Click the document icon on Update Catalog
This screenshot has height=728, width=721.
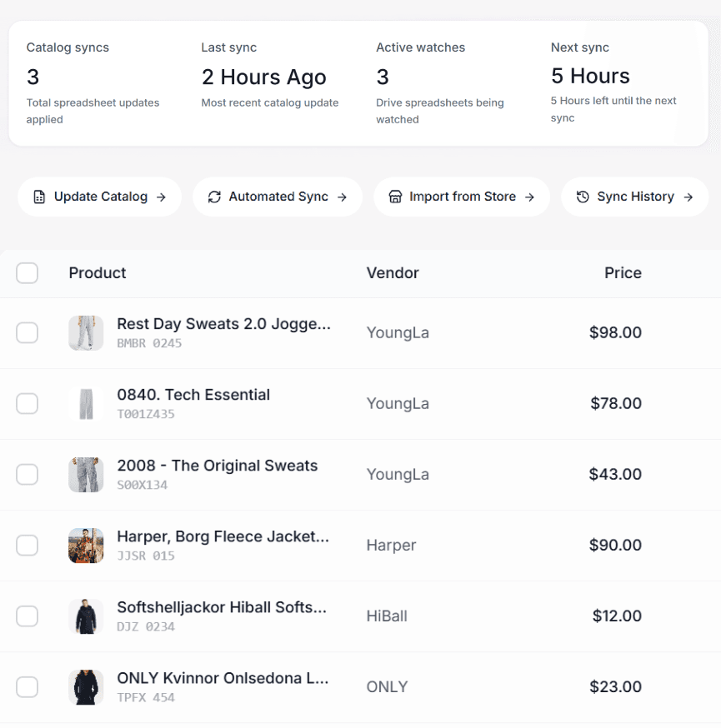(38, 197)
